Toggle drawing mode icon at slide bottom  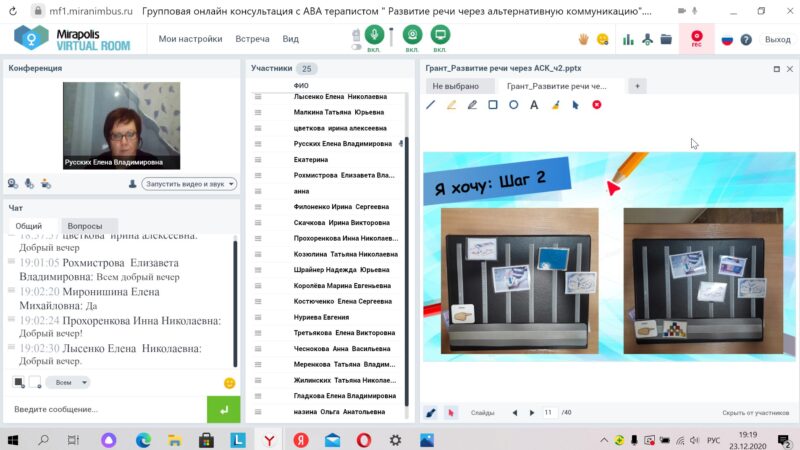pos(431,412)
